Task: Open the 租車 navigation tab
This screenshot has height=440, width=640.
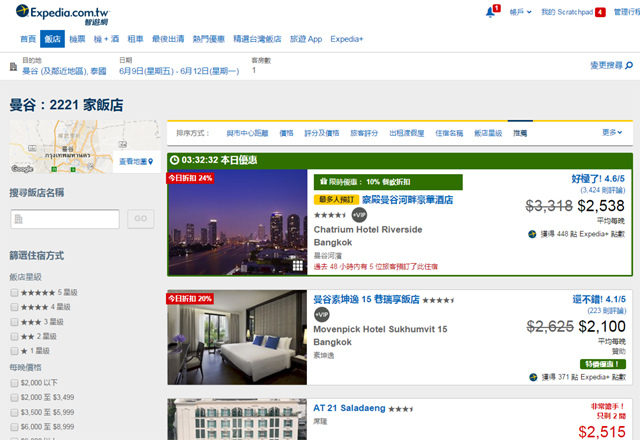Action: (x=136, y=39)
